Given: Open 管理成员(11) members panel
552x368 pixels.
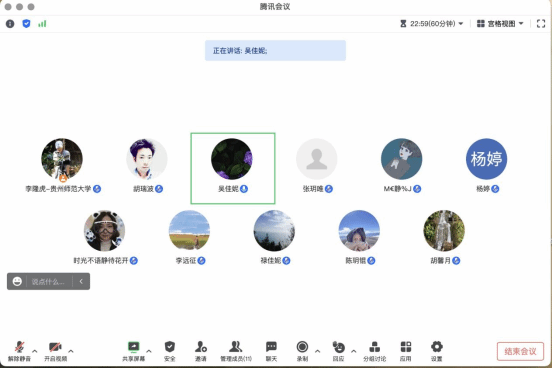Looking at the screenshot, I should click(x=236, y=351).
